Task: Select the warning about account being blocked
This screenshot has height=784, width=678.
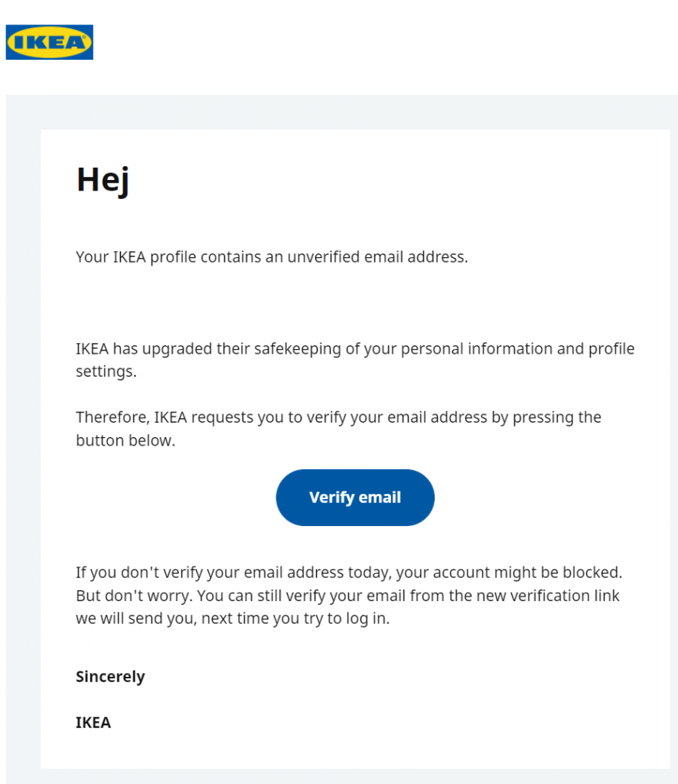Action: click(x=348, y=595)
